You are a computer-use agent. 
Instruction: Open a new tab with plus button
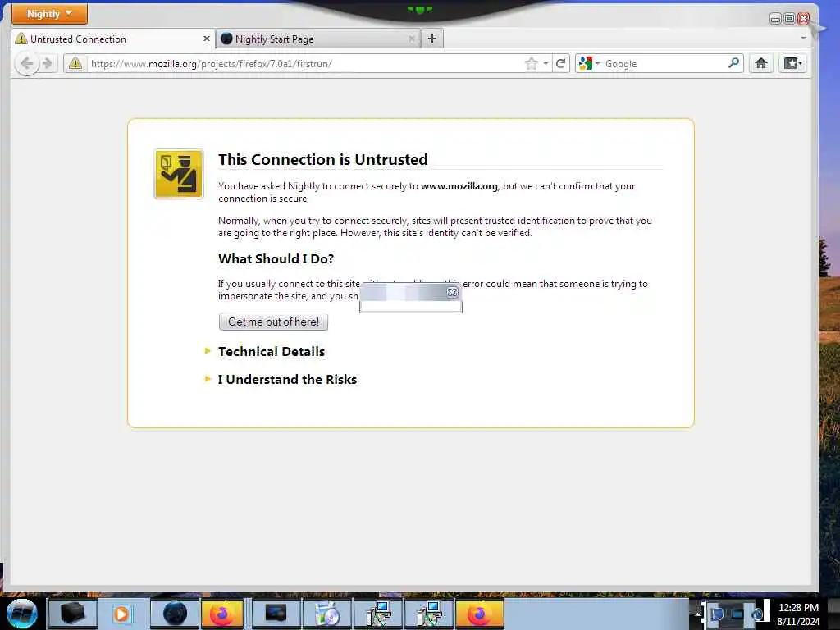[432, 39]
